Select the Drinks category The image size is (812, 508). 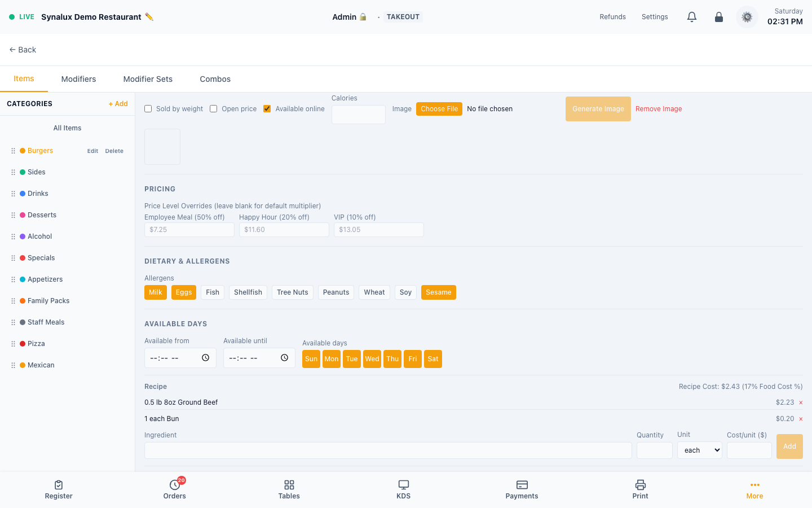(38, 194)
